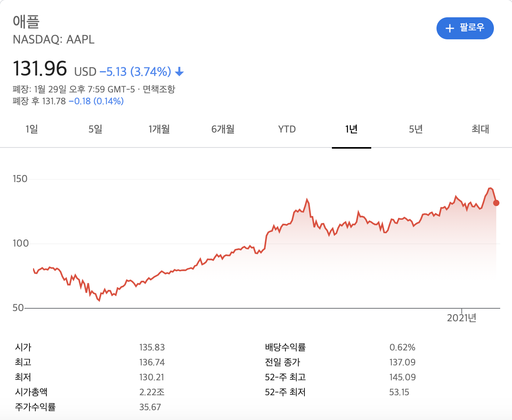This screenshot has width=512, height=420.
Task: Click the blue down arrow beside 3.74%
Action: tap(179, 72)
